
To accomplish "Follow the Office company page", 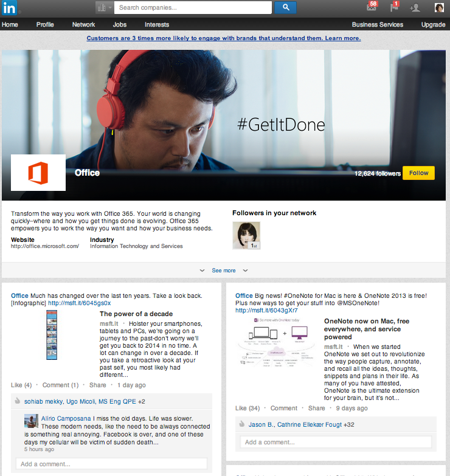I will pyautogui.click(x=418, y=173).
